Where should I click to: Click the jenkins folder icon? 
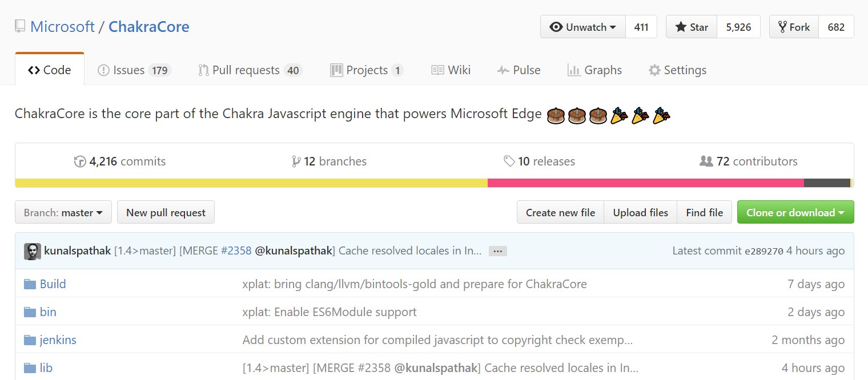point(30,340)
